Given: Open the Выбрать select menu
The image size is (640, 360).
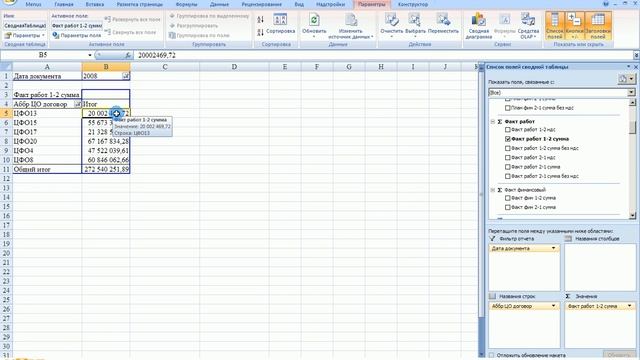Looking at the screenshot, I should click(x=415, y=26).
